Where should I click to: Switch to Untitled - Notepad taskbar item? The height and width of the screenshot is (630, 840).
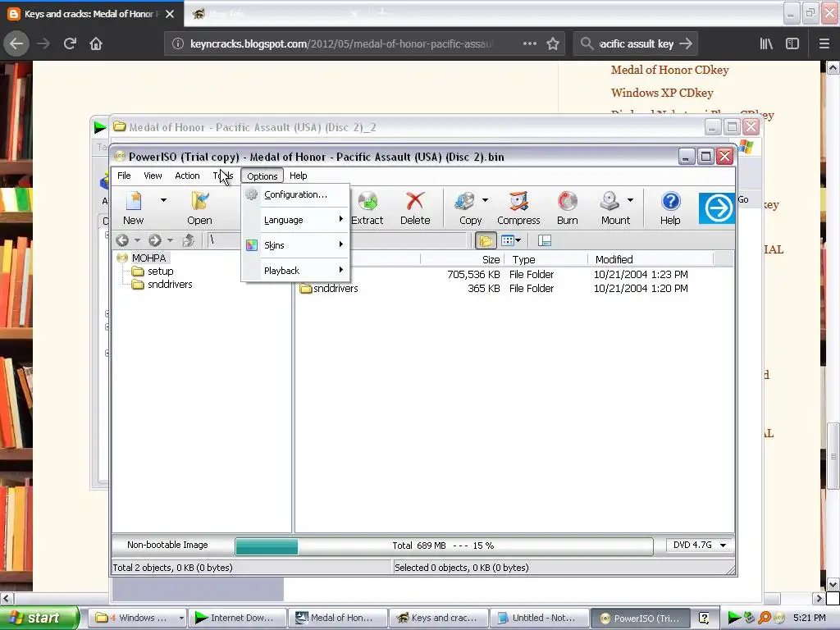coord(538,618)
